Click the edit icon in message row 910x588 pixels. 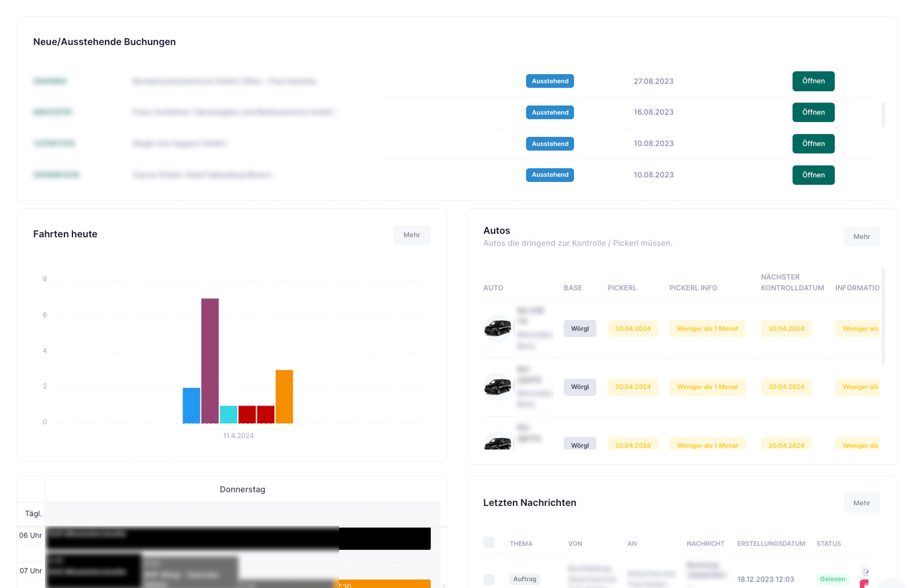866,572
